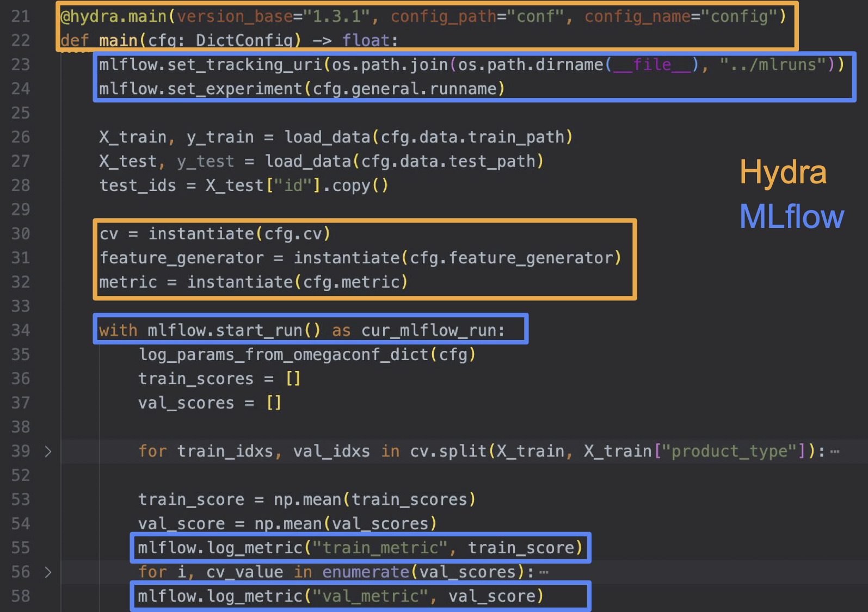The height and width of the screenshot is (612, 868).
Task: Click the 'test_ids' variable on line 28
Action: pyautogui.click(x=138, y=186)
